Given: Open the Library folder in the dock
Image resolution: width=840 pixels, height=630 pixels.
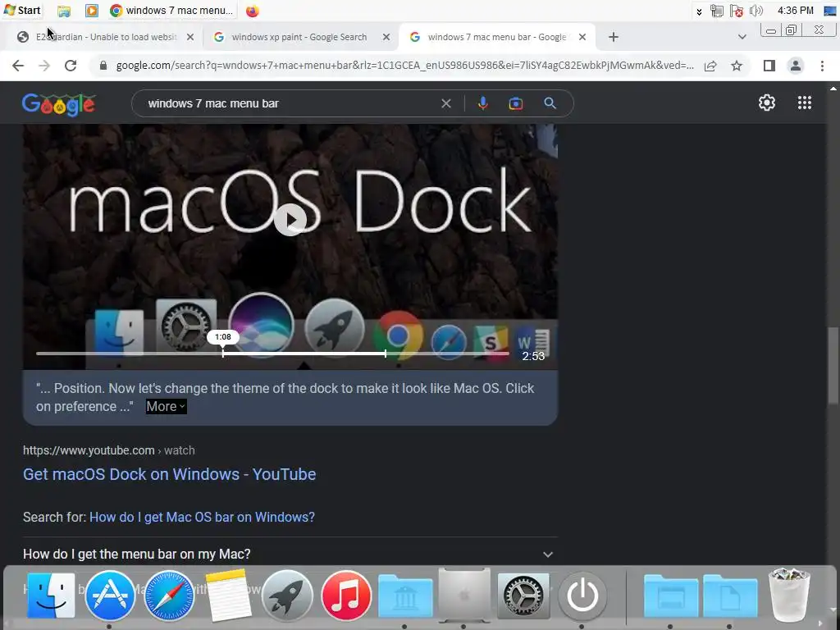Looking at the screenshot, I should click(x=405, y=596).
